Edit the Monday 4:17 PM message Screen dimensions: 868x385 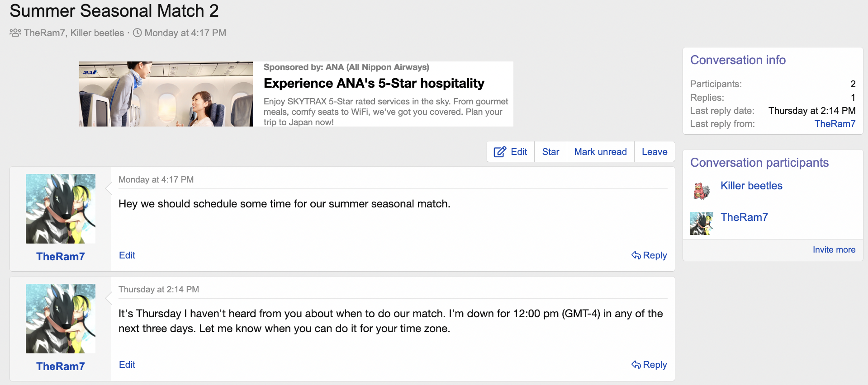(x=127, y=255)
